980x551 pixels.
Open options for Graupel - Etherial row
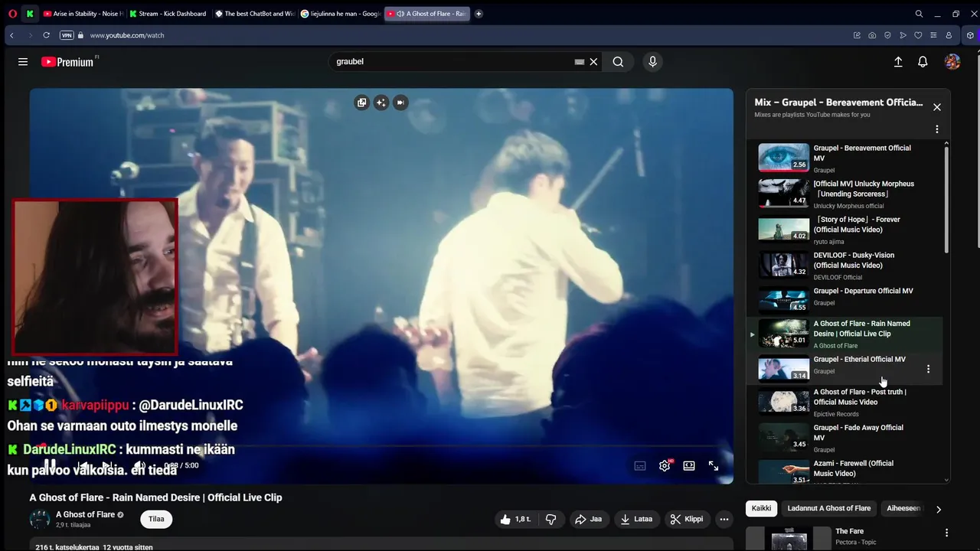click(928, 369)
